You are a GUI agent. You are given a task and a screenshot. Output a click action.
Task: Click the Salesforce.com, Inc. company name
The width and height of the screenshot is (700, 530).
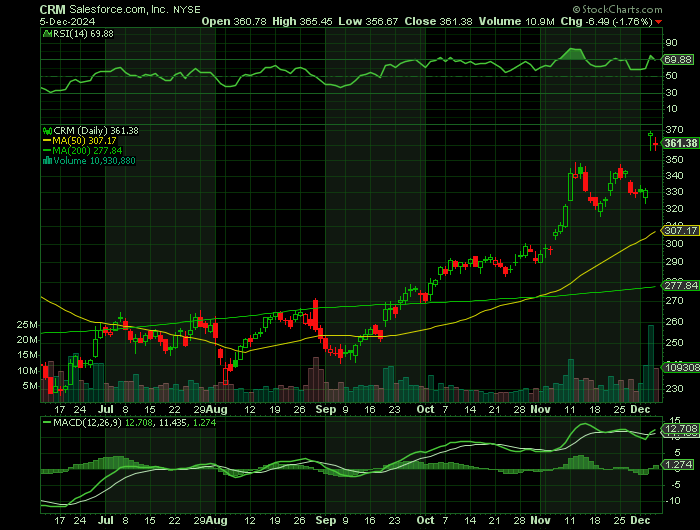click(x=119, y=9)
